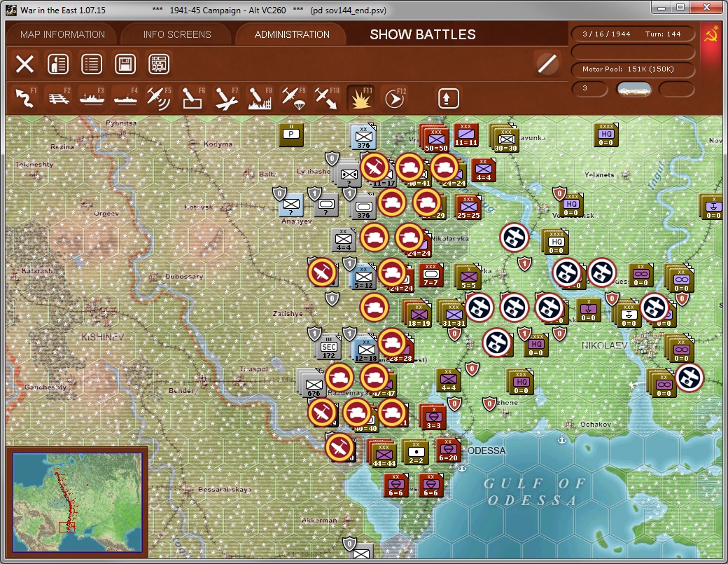Select the 30=30 unit stack
The image size is (728, 564).
coord(505,138)
